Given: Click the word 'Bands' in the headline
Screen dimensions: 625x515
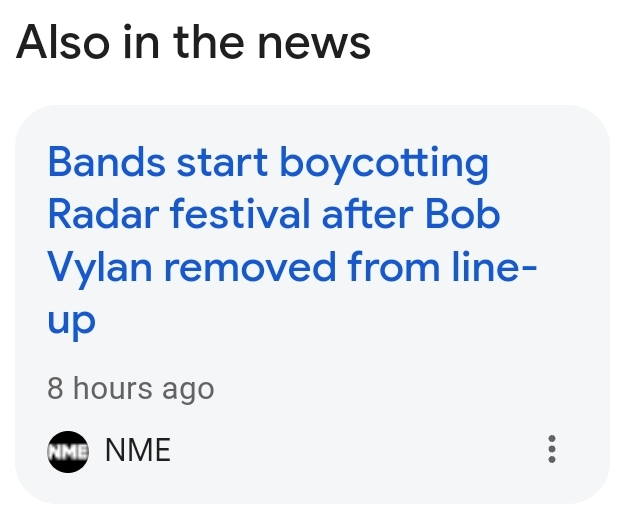Looking at the screenshot, I should (x=106, y=162).
